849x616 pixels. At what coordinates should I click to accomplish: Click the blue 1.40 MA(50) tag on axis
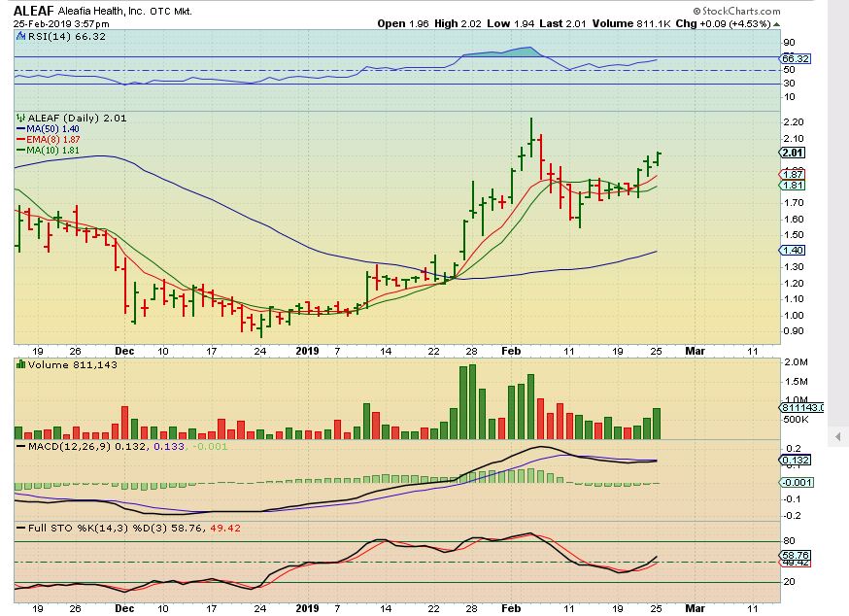coord(792,251)
